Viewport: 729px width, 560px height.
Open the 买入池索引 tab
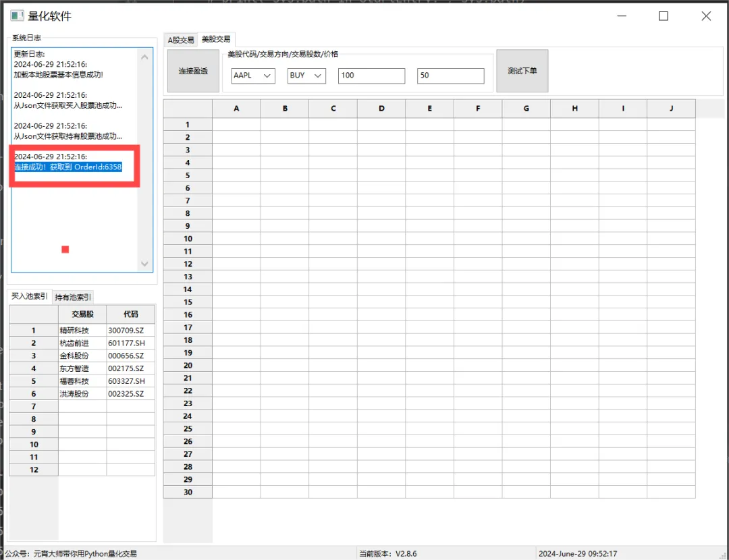29,296
